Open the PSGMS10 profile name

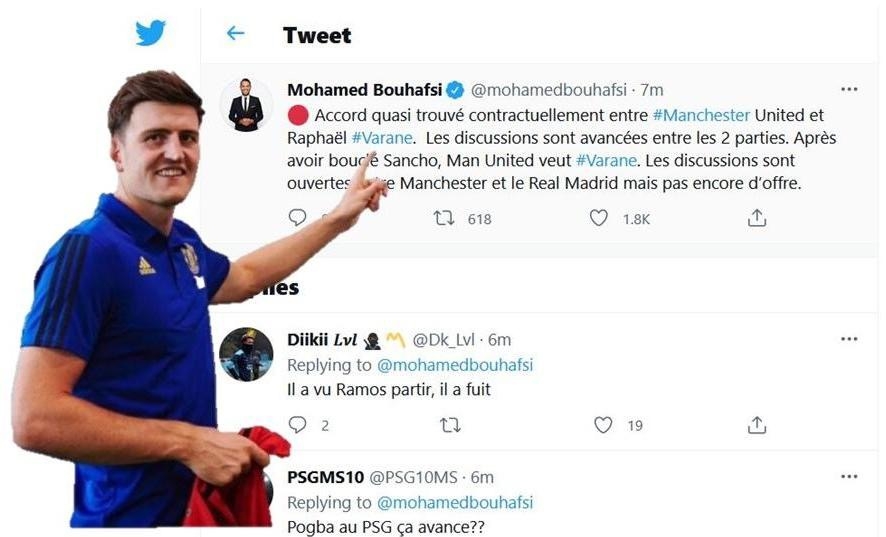[325, 477]
